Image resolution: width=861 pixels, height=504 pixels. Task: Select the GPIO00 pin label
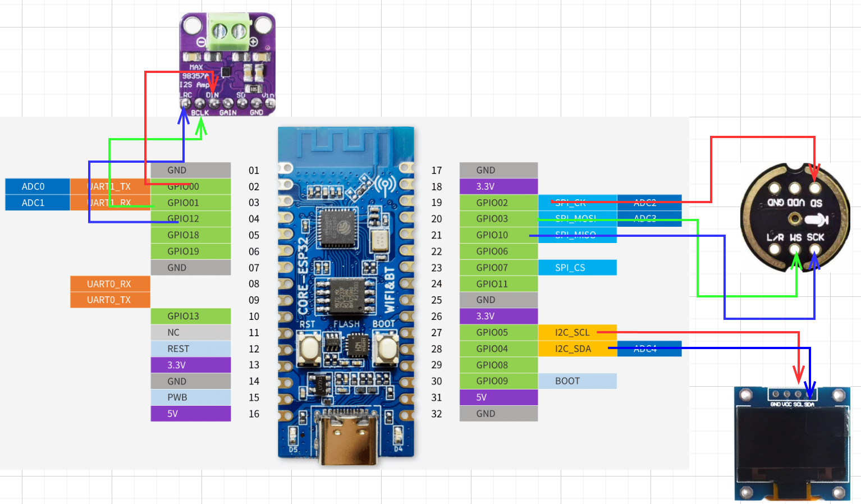pyautogui.click(x=191, y=186)
